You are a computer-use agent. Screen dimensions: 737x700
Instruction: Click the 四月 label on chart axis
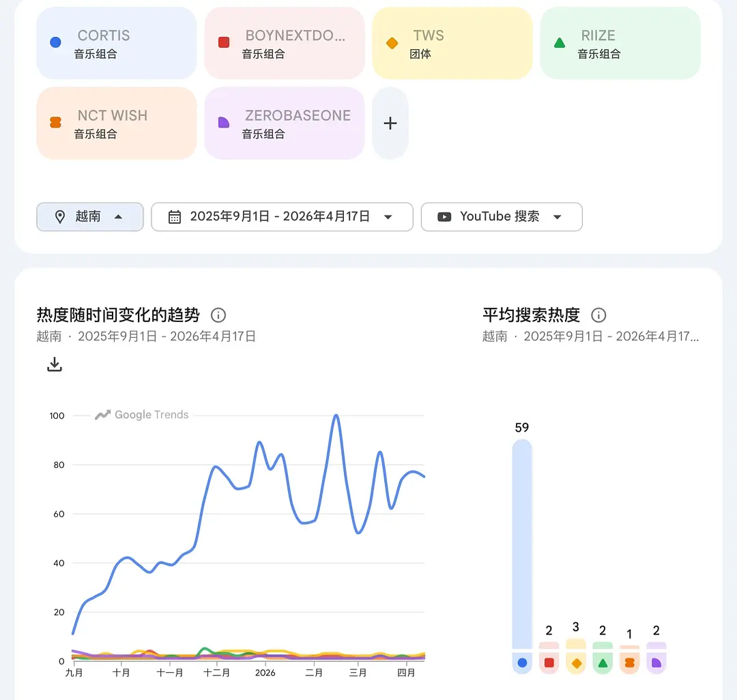point(406,673)
